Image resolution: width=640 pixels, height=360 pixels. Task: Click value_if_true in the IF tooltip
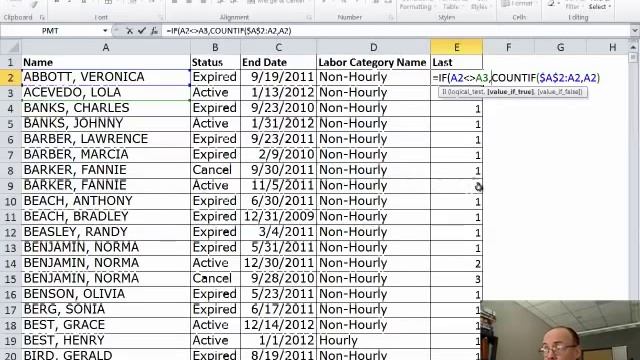(x=511, y=92)
